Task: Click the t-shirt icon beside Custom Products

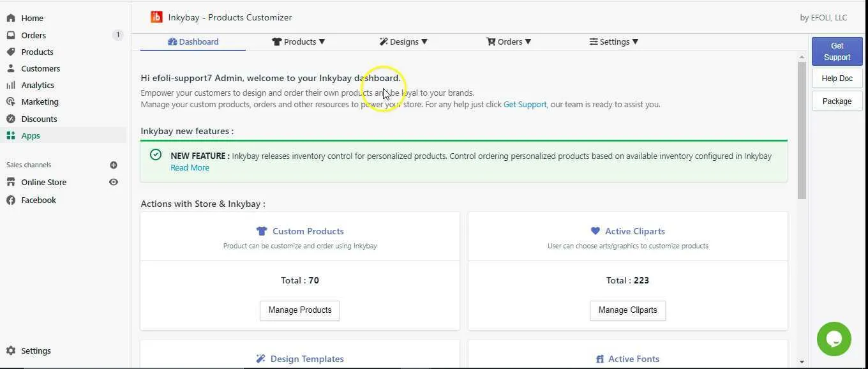Action: (x=262, y=231)
